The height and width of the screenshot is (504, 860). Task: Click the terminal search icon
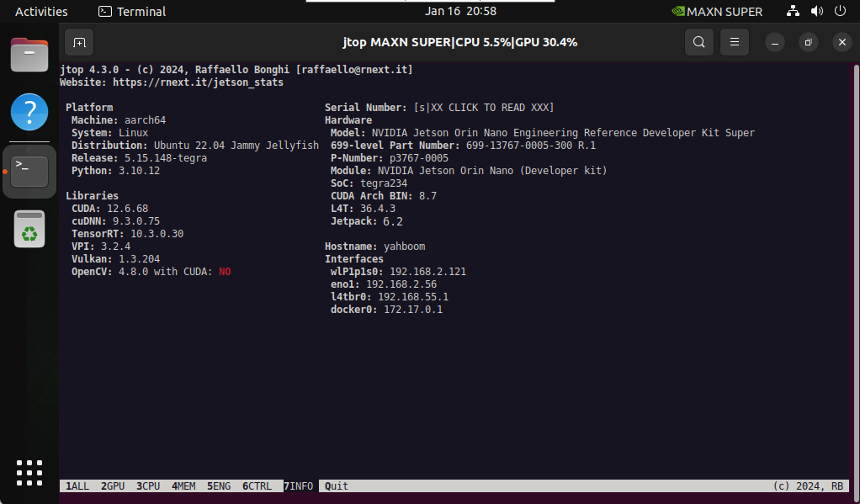click(x=698, y=42)
